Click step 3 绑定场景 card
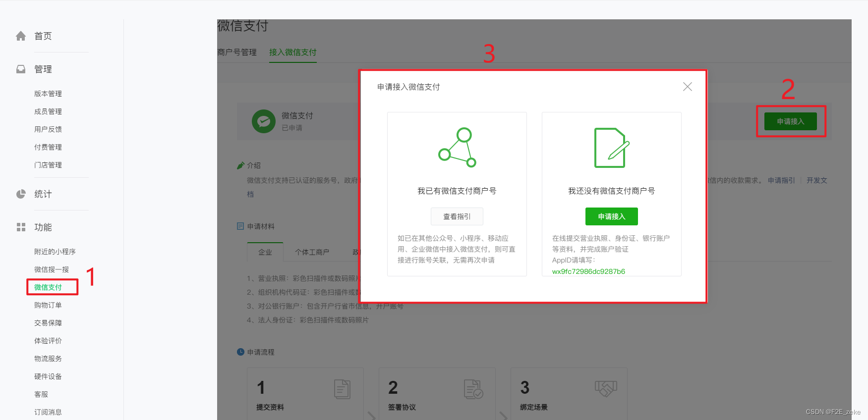 point(569,394)
